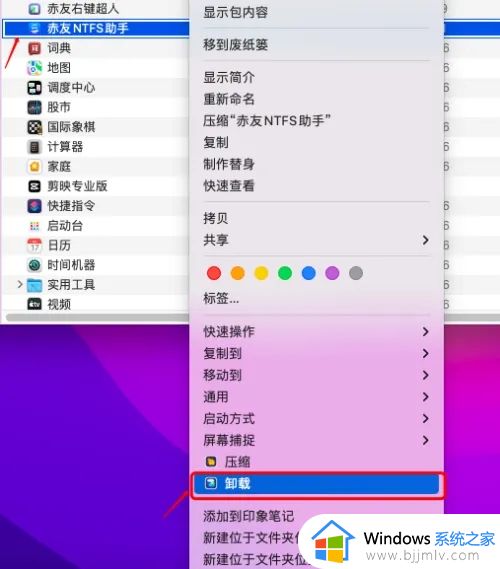Open the 通用 submenu
The width and height of the screenshot is (500, 569).
pos(316,397)
